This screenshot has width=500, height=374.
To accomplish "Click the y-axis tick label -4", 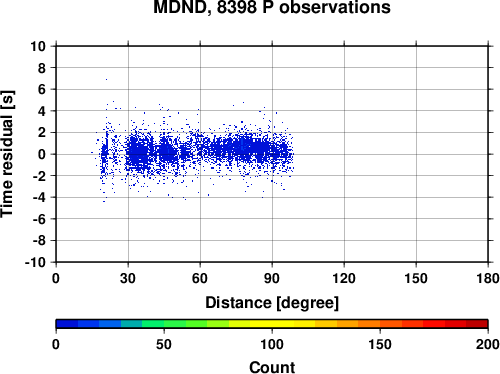I will click(x=39, y=197).
